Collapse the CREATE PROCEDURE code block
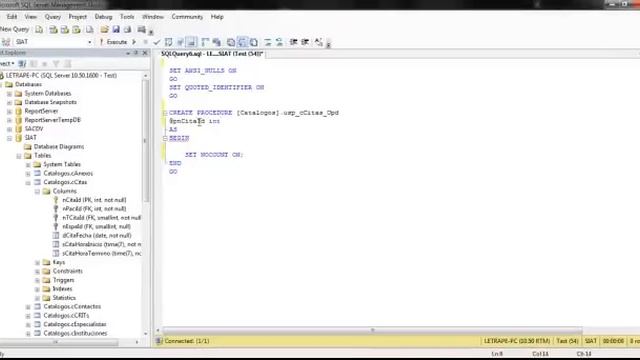The image size is (640, 360). [x=165, y=113]
